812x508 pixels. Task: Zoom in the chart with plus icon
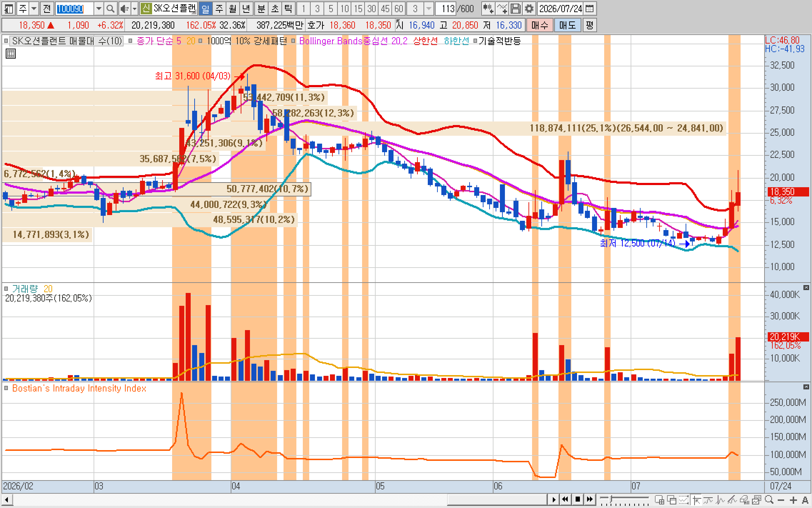point(793,499)
